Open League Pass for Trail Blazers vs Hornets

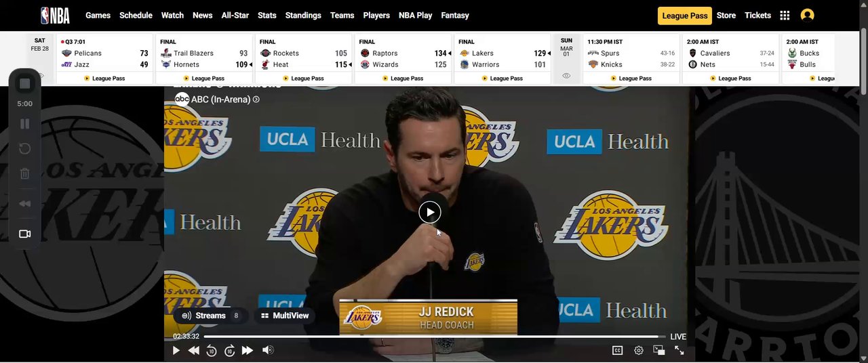(204, 79)
